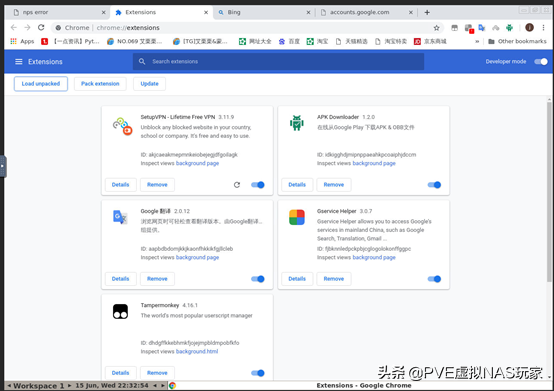Viewport: 554px width, 391px height.
Task: Click the browser forward arrow
Action: tap(27, 28)
